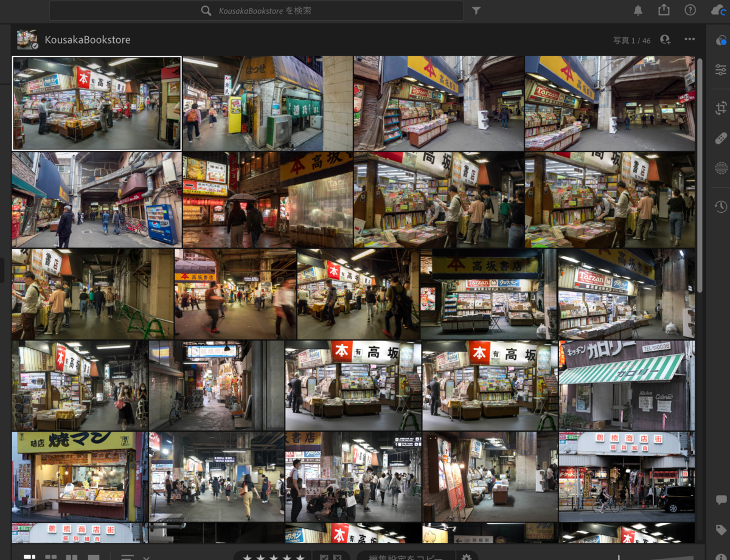Click the invite people icon
Screen dimensions: 730x560
[666, 40]
